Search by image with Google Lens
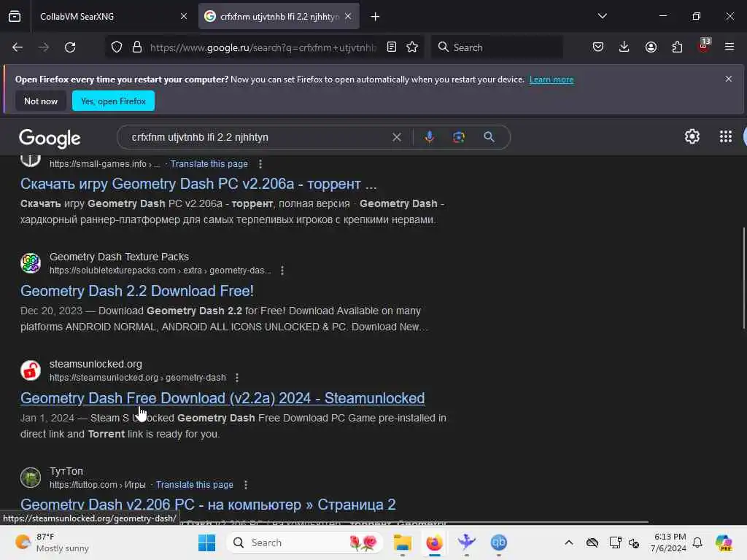The image size is (747, 560). 459,137
